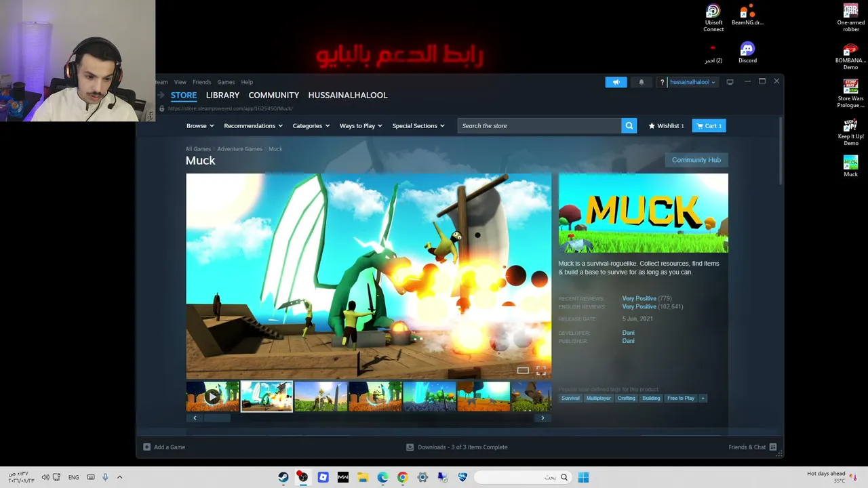
Task: Expand the Browse dropdown
Action: pyautogui.click(x=200, y=125)
